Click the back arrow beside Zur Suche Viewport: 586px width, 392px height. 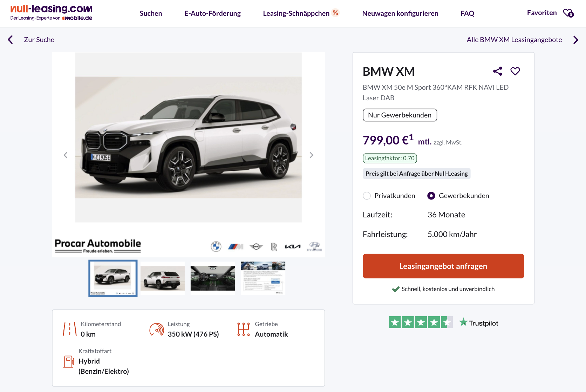[x=11, y=40]
